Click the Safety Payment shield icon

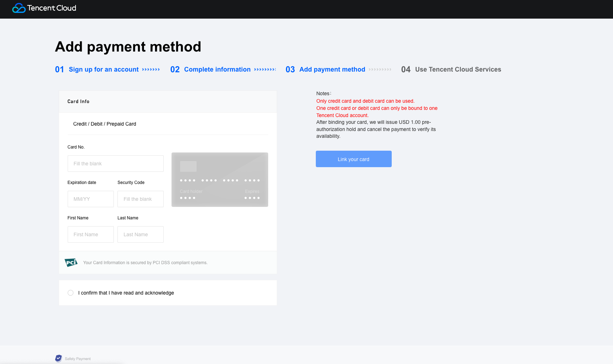58,358
